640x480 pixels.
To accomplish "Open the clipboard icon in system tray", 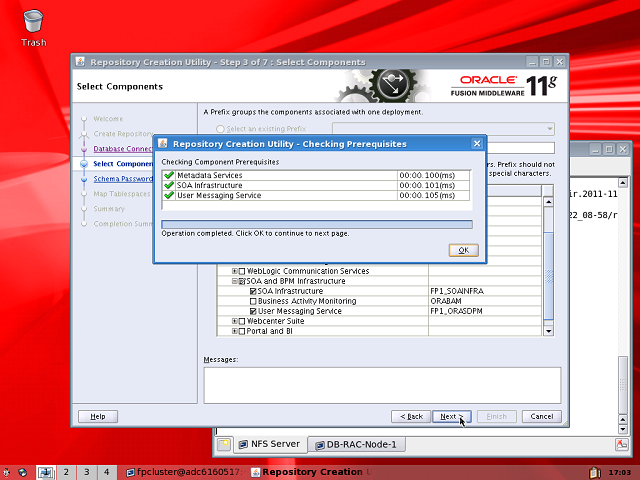I will [595, 472].
